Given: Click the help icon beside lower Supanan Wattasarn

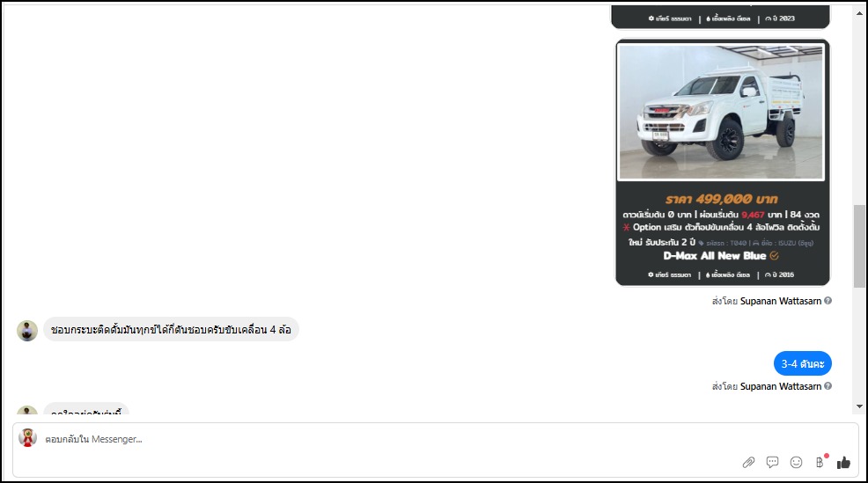Looking at the screenshot, I should (x=828, y=386).
